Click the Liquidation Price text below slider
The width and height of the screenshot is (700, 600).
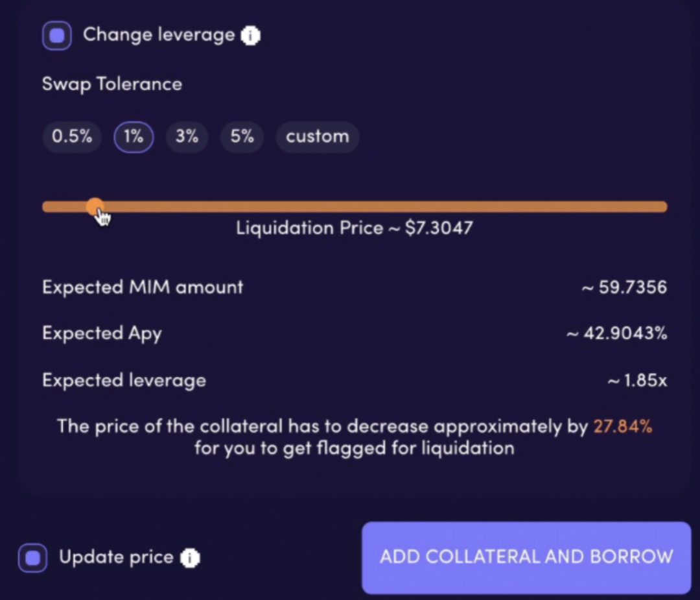pos(354,228)
